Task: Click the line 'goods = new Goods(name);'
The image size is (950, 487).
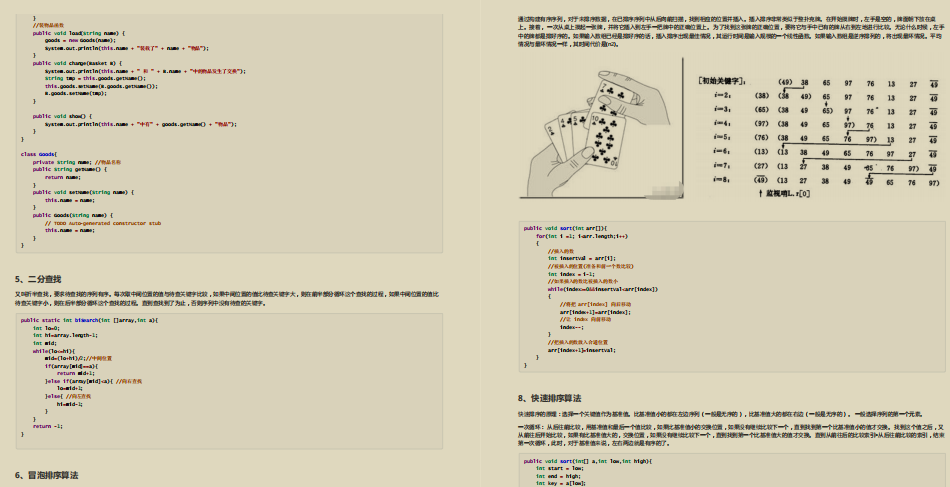Action: [x=80, y=41]
